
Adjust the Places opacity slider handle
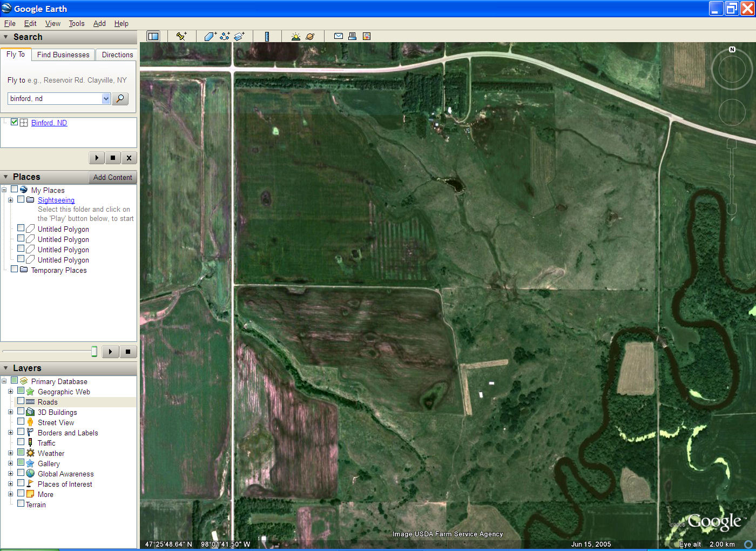(x=94, y=352)
